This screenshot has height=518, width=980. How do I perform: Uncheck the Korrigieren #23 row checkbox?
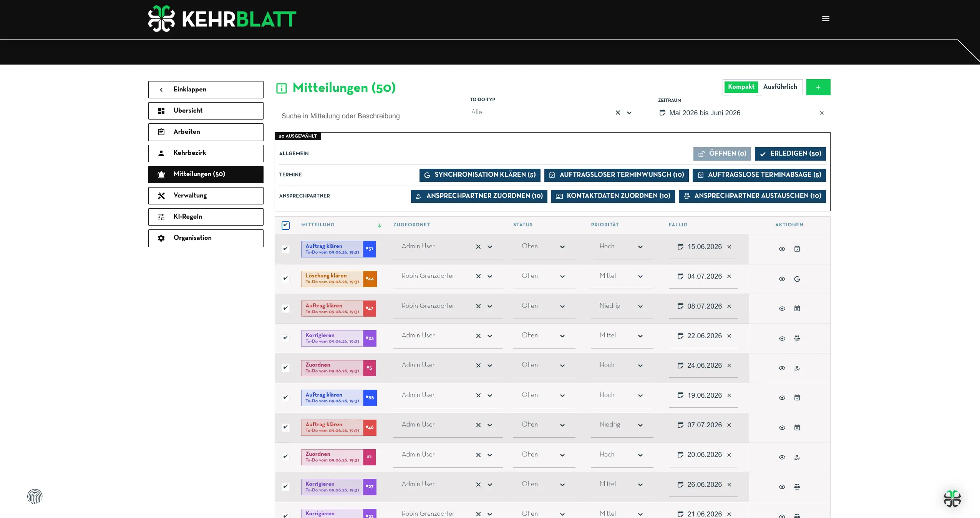coord(285,338)
